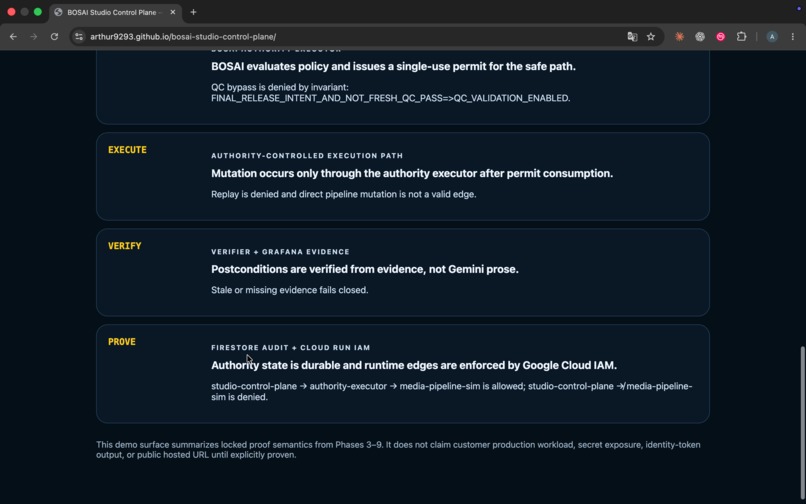Viewport: 806px width, 504px height.
Task: Open the pink circular extension icon
Action: (x=721, y=37)
